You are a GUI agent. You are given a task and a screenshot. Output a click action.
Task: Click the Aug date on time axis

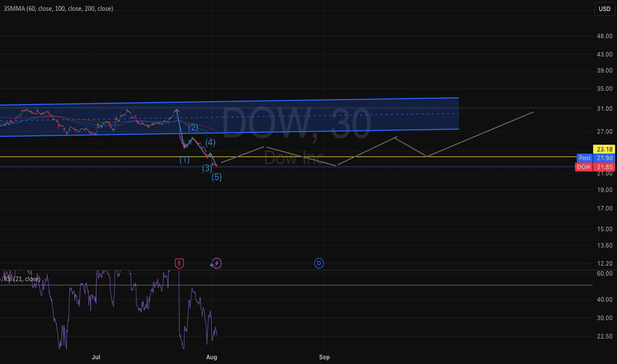point(212,357)
